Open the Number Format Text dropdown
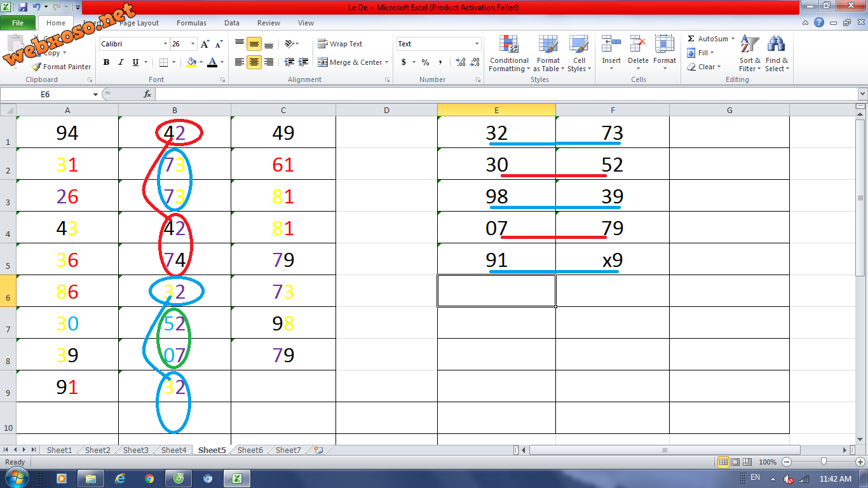 pyautogui.click(x=477, y=44)
